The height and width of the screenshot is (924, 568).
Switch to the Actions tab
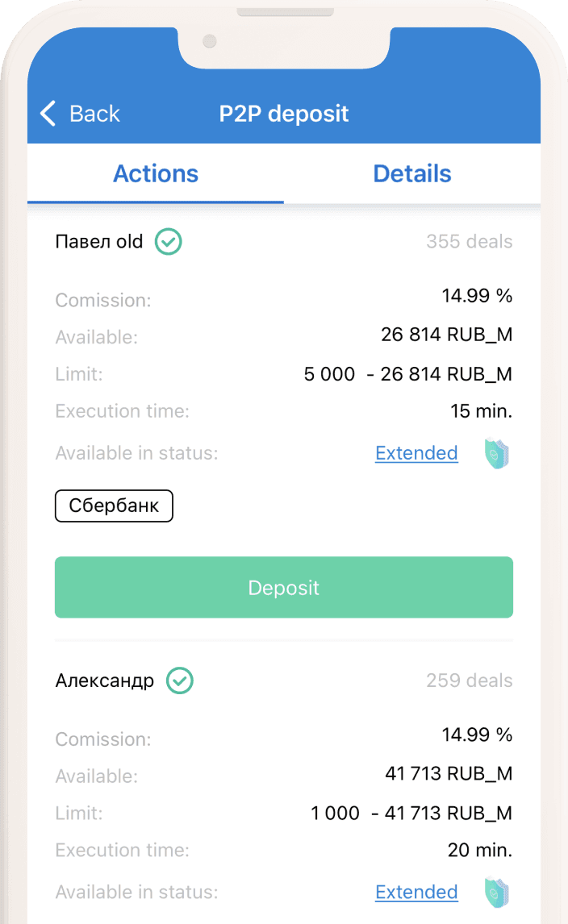coord(156,174)
